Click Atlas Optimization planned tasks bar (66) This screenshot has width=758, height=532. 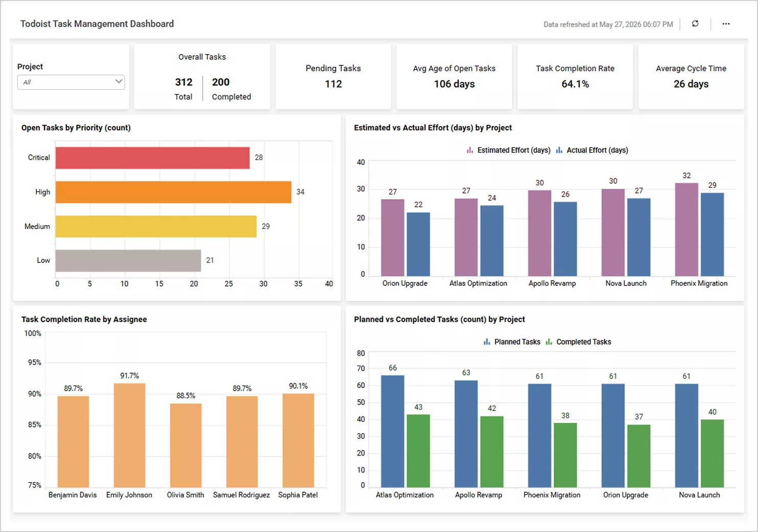(x=393, y=431)
